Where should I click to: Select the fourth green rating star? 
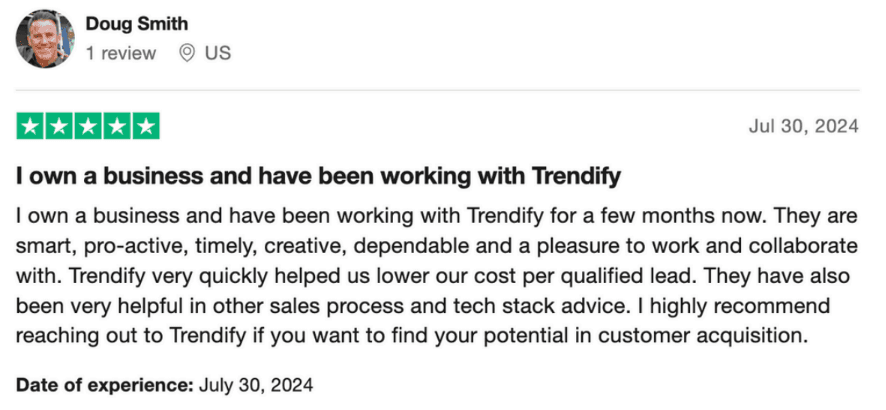coord(116,126)
